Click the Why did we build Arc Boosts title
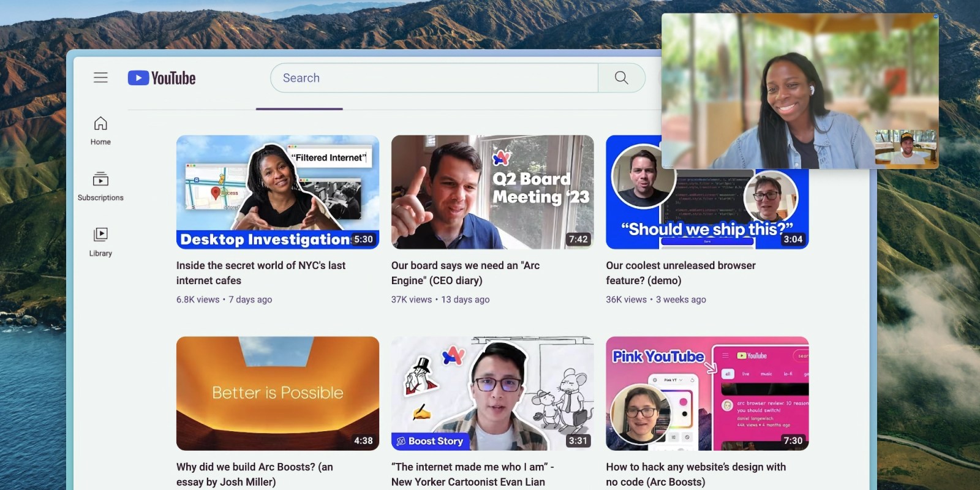Image resolution: width=980 pixels, height=490 pixels. pos(255,474)
